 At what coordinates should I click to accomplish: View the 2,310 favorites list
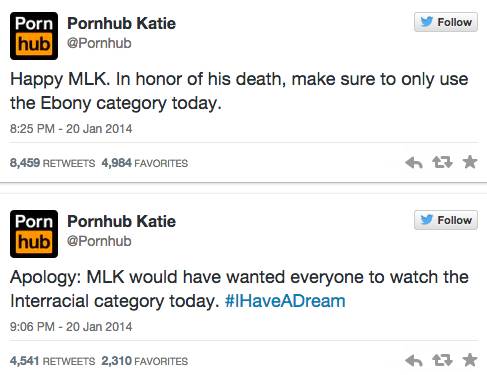(145, 361)
